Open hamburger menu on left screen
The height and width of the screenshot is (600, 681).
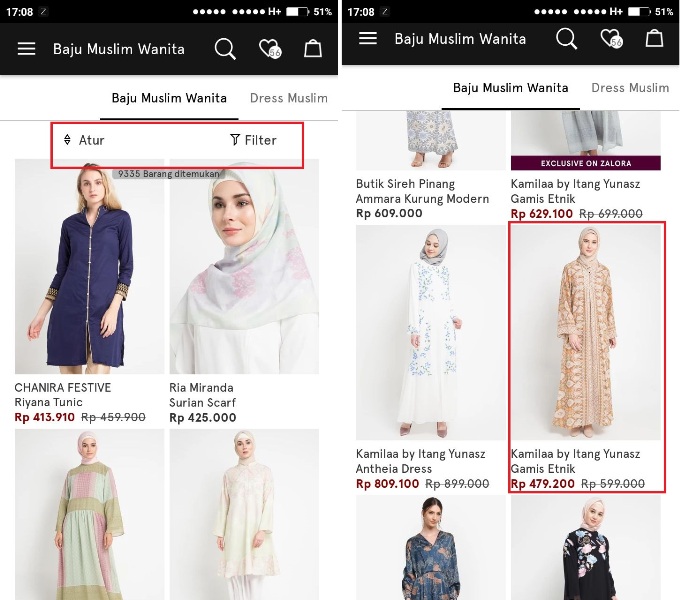tap(27, 49)
